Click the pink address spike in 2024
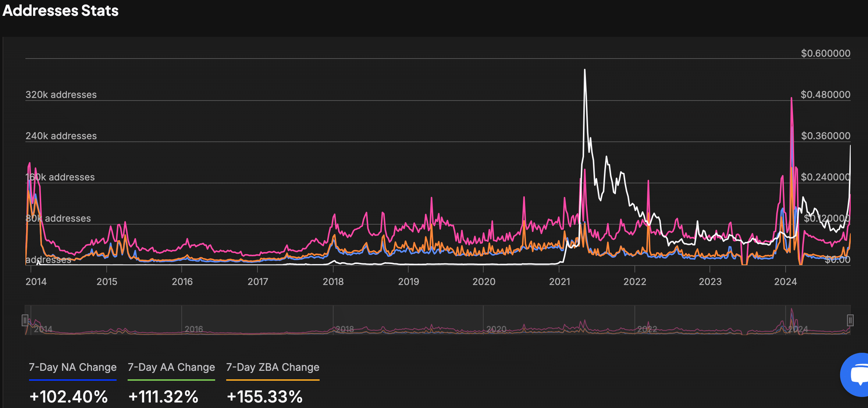Screen dimensions: 868x408 point(791,99)
